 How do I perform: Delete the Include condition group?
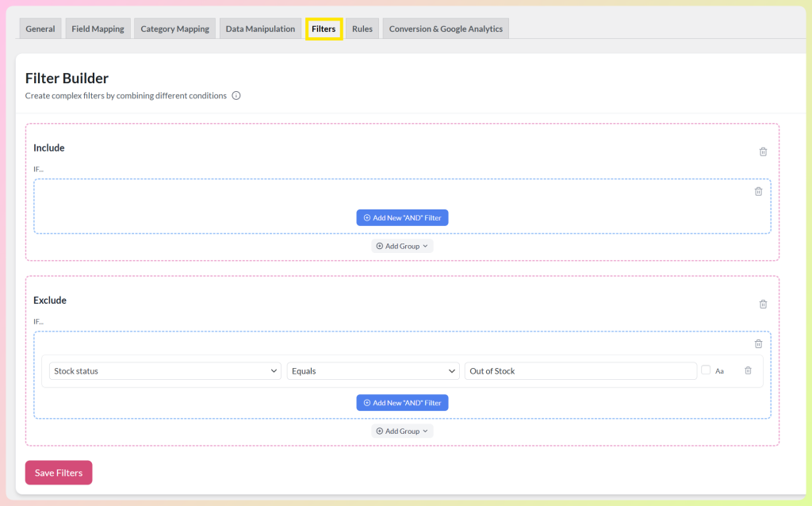[759, 191]
